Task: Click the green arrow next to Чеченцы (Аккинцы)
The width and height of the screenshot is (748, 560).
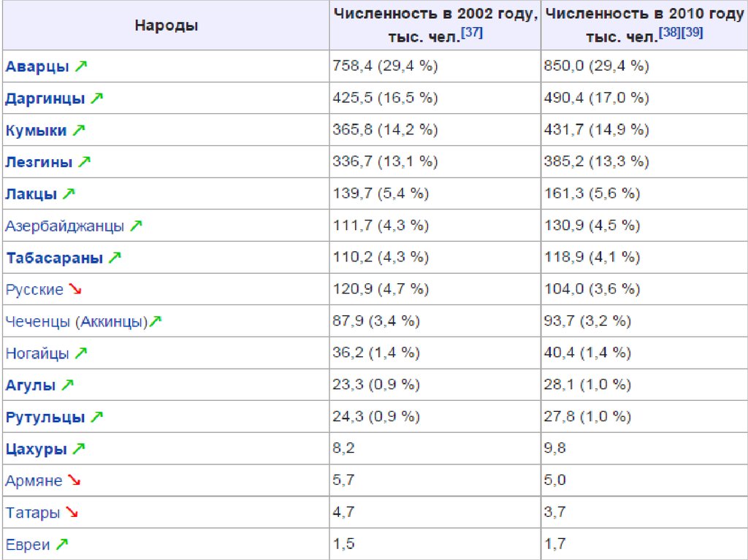Action: (x=156, y=321)
